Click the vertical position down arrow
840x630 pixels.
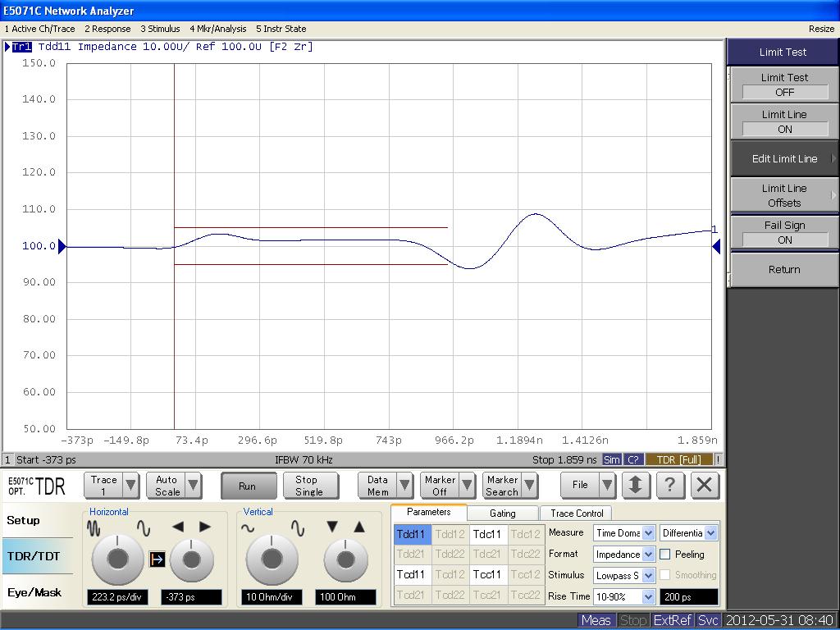pos(332,527)
